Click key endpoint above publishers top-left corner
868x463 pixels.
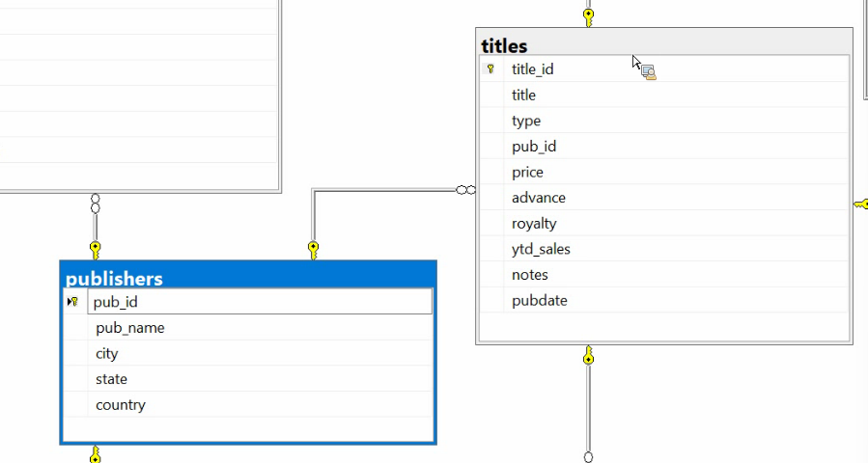[x=96, y=250]
